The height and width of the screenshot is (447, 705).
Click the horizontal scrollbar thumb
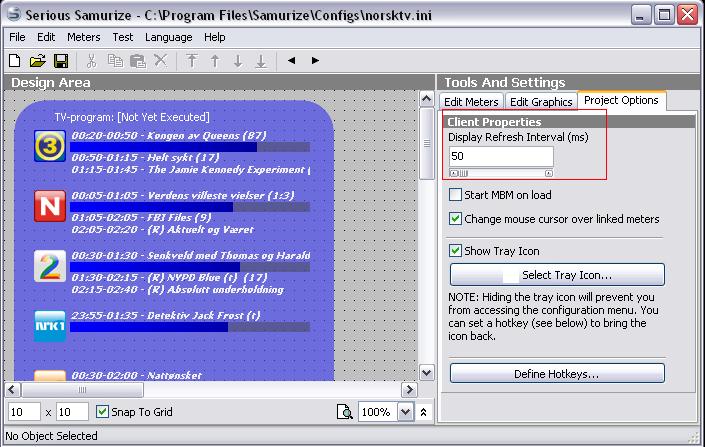coord(82,389)
